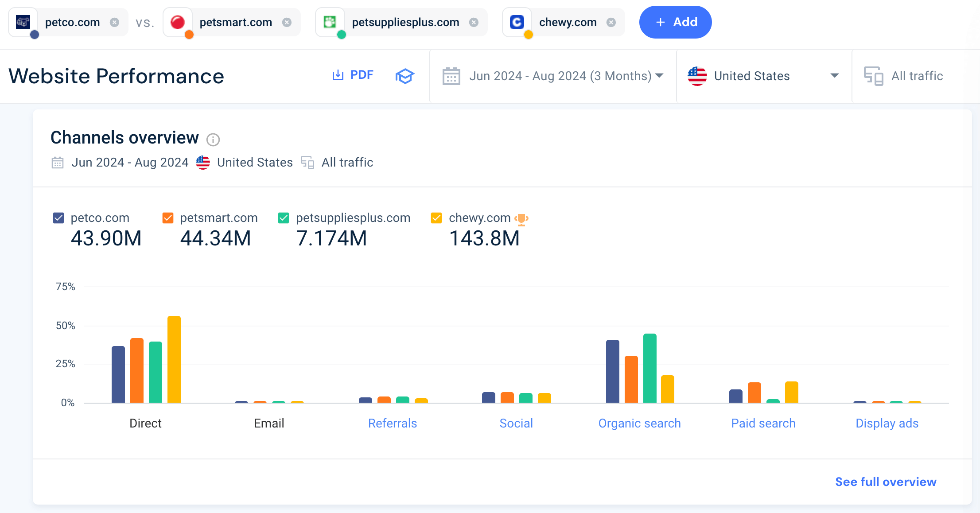980x513 pixels.
Task: Click the petsmart.com 44.34M visits value
Action: coord(215,238)
